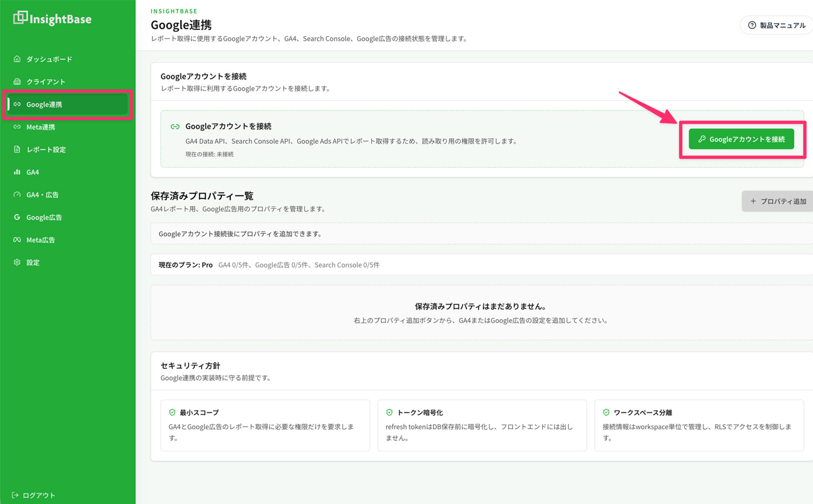This screenshot has height=504, width=813.
Task: Click the 現在のプラン: Pro text
Action: [186, 265]
